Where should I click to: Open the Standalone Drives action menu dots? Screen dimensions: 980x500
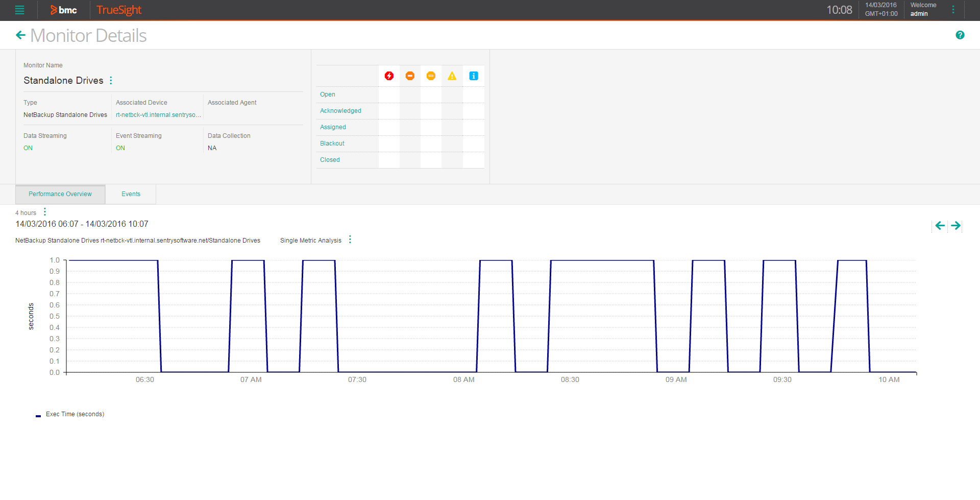pos(111,80)
